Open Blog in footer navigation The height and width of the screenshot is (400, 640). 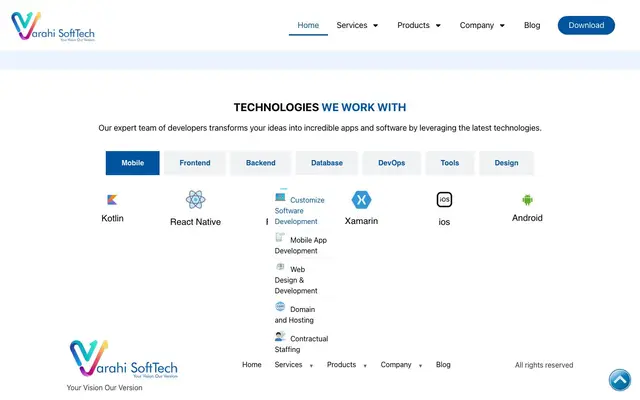(x=443, y=364)
